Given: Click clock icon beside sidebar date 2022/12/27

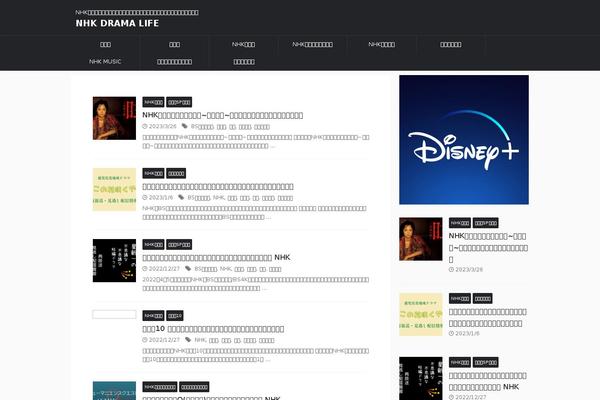Looking at the screenshot, I should pos(451,397).
